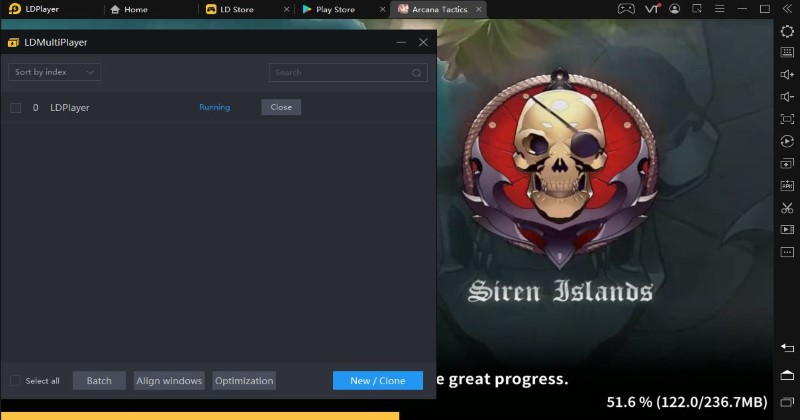The height and width of the screenshot is (420, 800).
Task: Toggle the Select all checkbox
Action: [15, 381]
